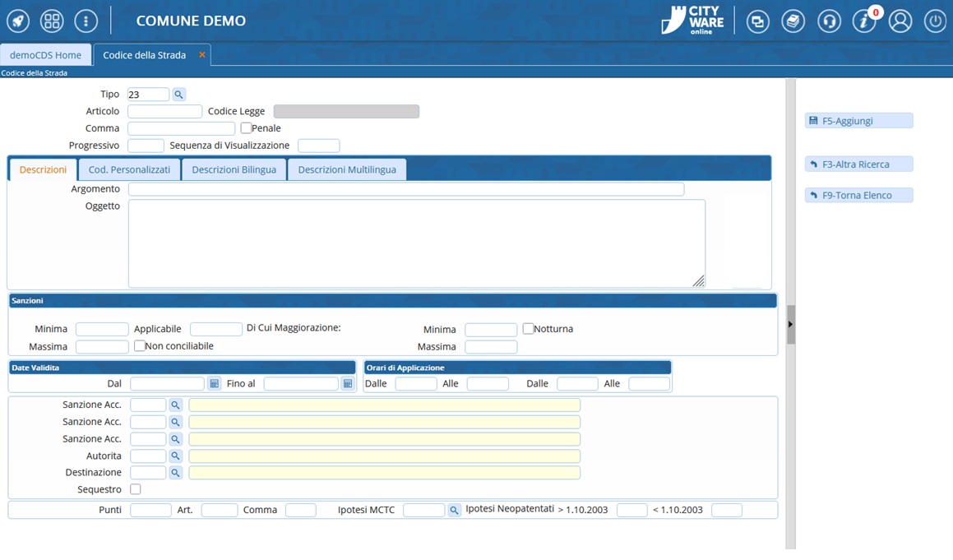The height and width of the screenshot is (560, 953).
Task: Open the calendar picker for Dal date
Action: pos(214,384)
